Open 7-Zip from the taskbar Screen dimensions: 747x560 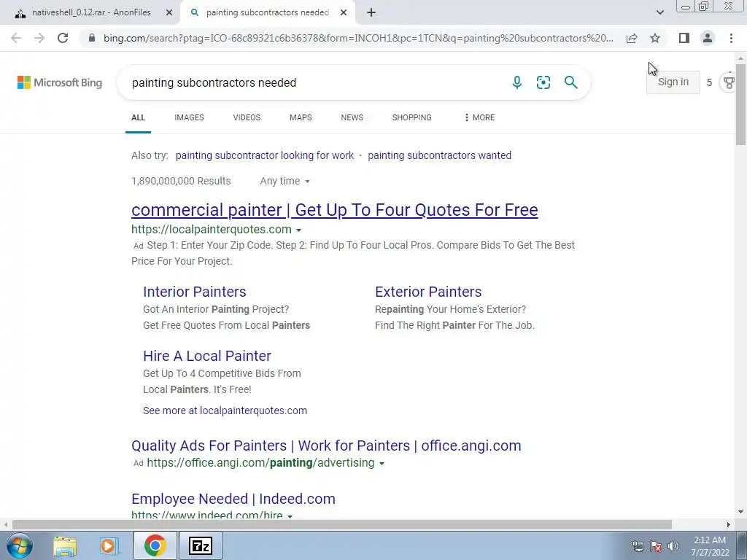point(200,545)
